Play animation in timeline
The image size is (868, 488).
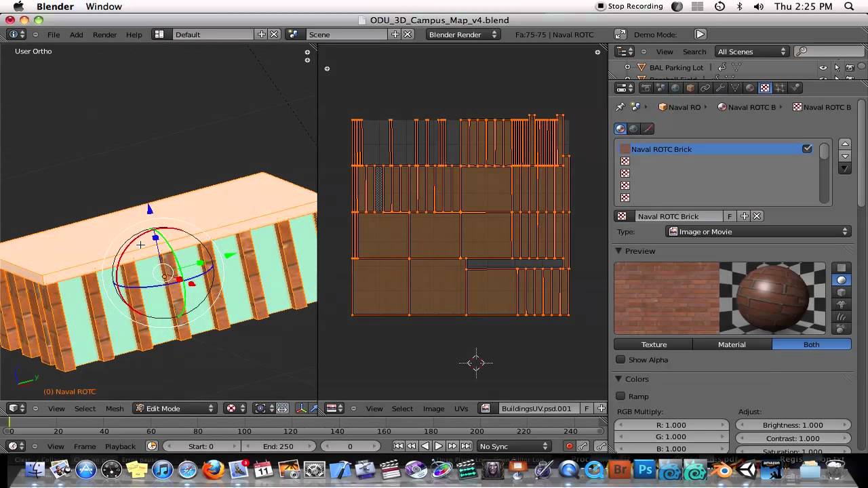tap(438, 446)
